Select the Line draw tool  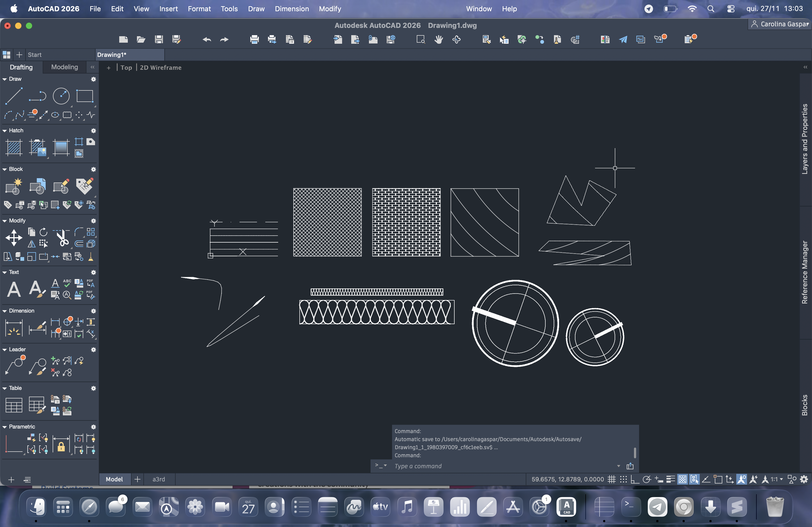click(x=14, y=96)
